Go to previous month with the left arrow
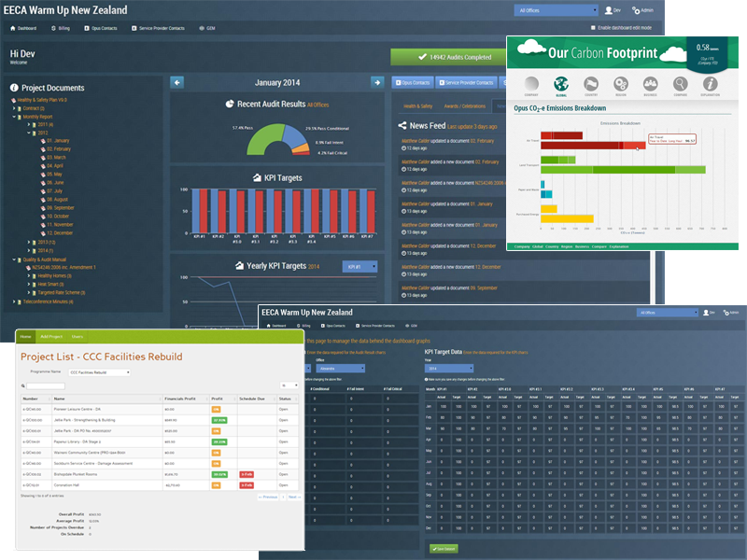Image resolution: width=747 pixels, height=560 pixels. pyautogui.click(x=176, y=82)
